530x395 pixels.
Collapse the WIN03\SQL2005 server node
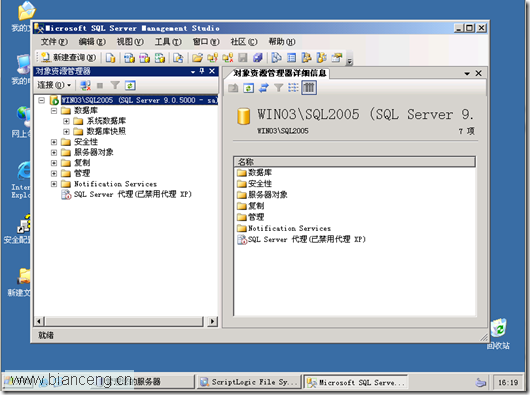[x=42, y=100]
